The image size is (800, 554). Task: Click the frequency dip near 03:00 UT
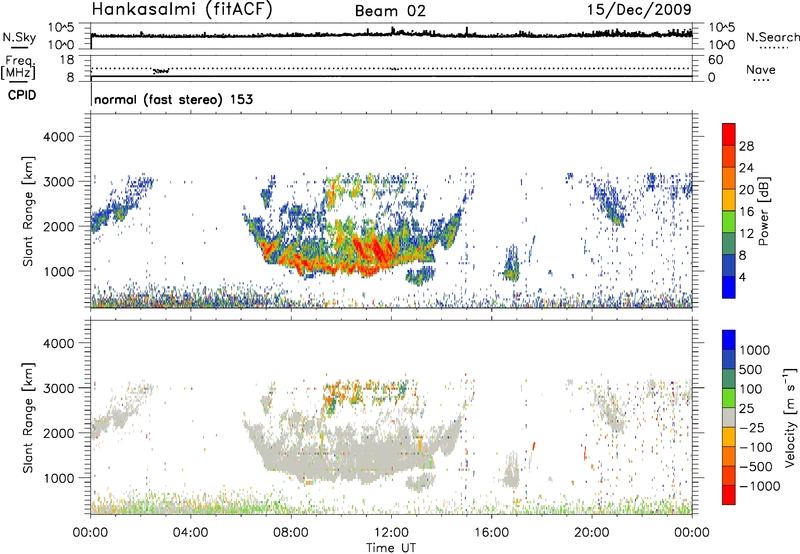161,71
